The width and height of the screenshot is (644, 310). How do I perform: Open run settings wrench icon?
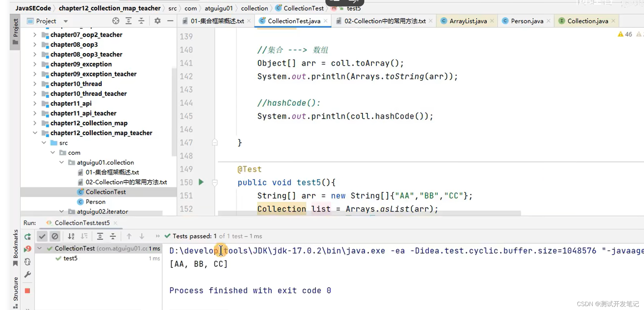point(28,275)
